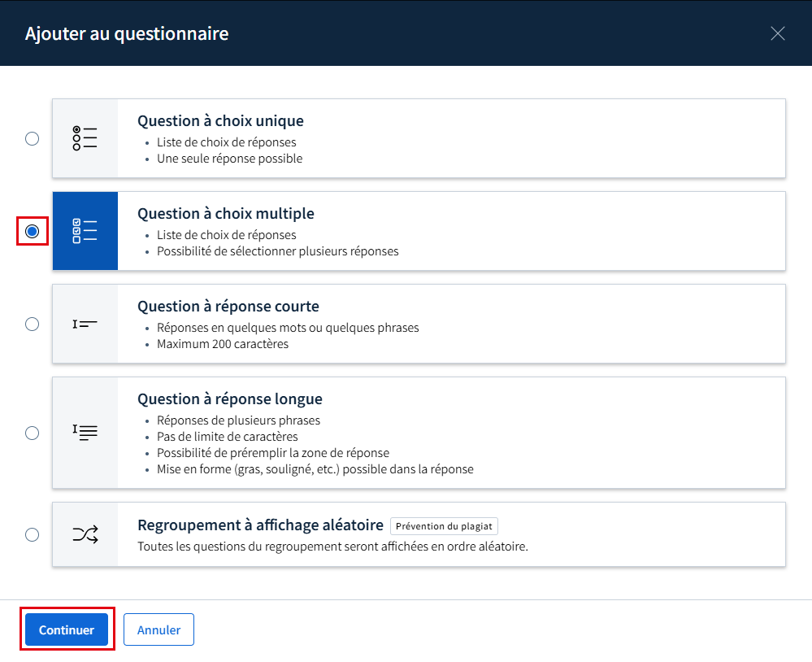
Task: Click the Continuer button
Action: click(67, 629)
